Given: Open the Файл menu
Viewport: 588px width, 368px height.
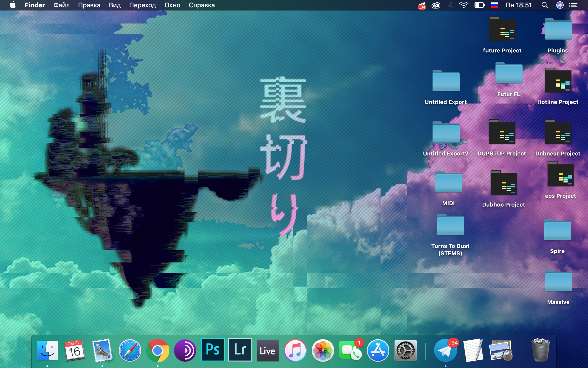Looking at the screenshot, I should [62, 5].
